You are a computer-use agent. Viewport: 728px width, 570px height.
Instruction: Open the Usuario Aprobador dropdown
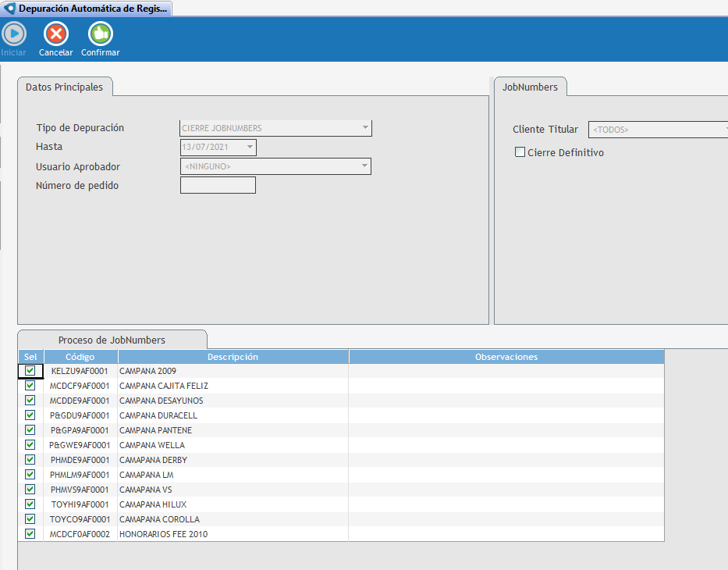click(364, 166)
